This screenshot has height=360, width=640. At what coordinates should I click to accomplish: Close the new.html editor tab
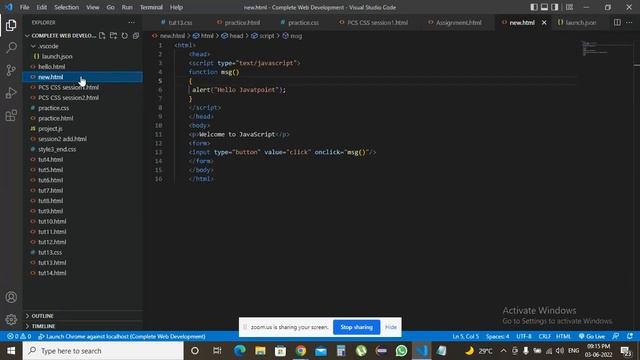(544, 22)
